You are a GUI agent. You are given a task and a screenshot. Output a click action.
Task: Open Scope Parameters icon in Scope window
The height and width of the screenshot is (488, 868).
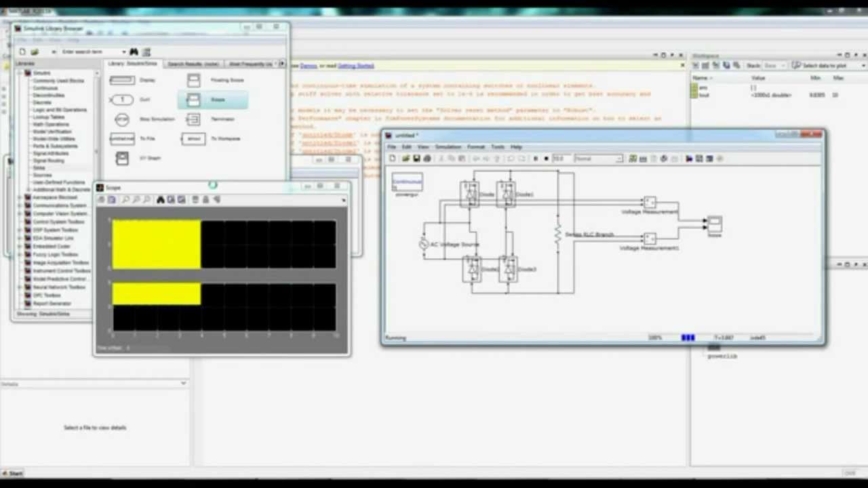112,199
